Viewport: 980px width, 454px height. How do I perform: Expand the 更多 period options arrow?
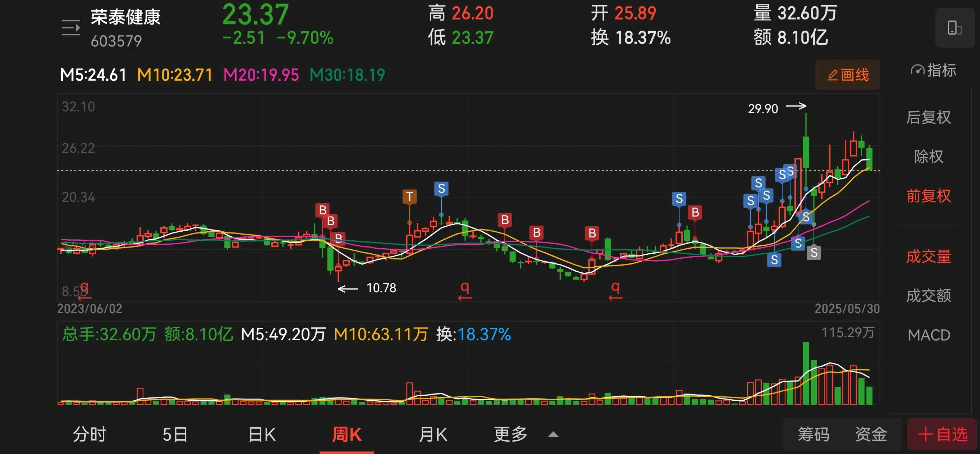point(553,434)
